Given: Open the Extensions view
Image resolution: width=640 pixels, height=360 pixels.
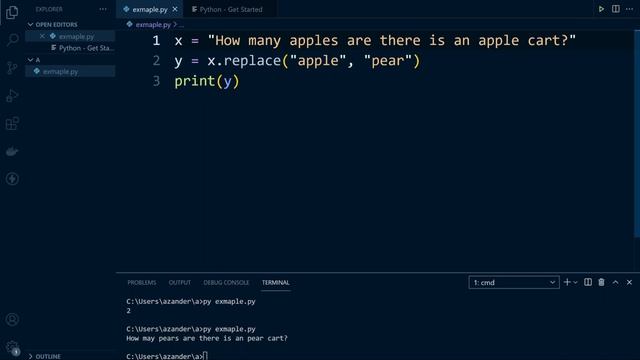Looking at the screenshot, I should click(x=12, y=123).
